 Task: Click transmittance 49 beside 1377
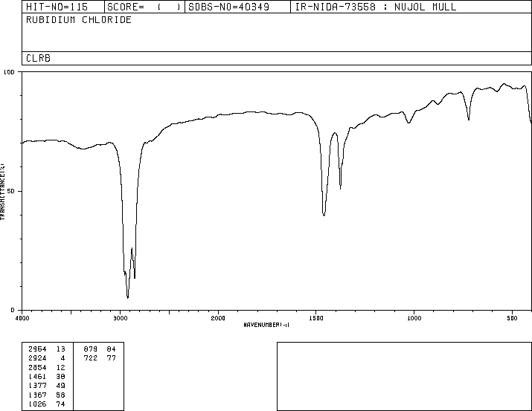[x=61, y=386]
